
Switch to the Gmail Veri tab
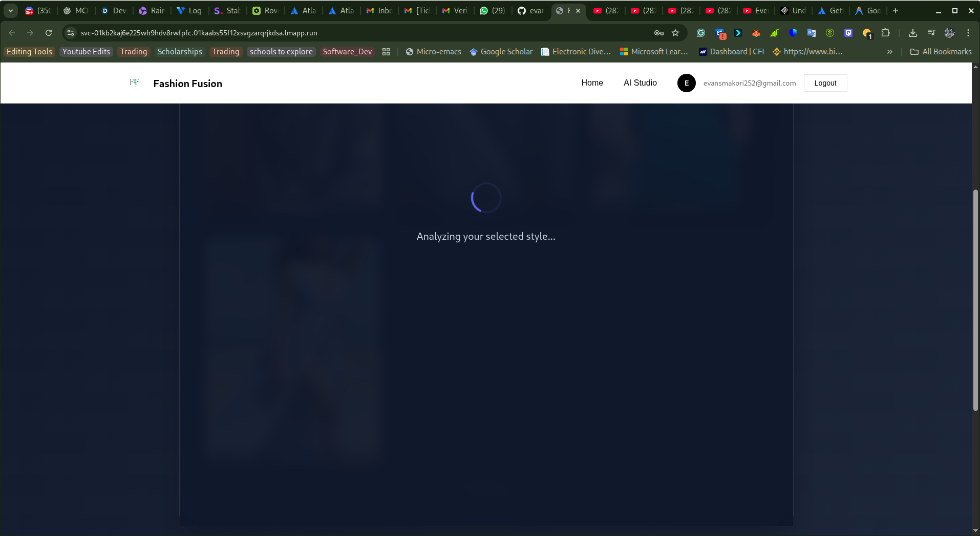click(455, 11)
